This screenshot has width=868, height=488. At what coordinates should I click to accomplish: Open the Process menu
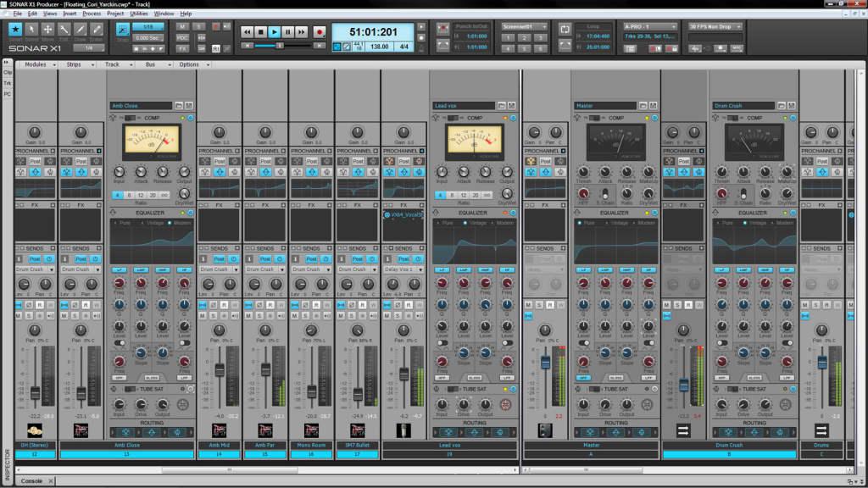click(x=92, y=14)
